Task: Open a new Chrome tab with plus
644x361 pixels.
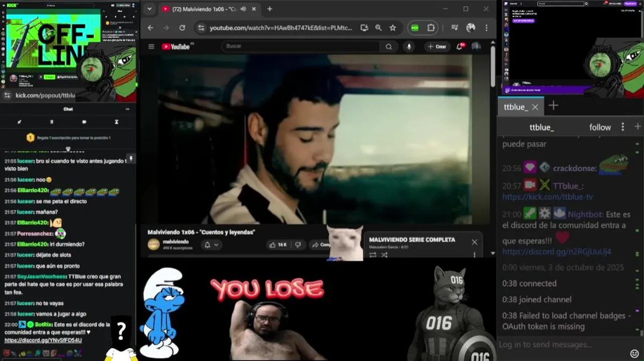Action: coord(270,9)
